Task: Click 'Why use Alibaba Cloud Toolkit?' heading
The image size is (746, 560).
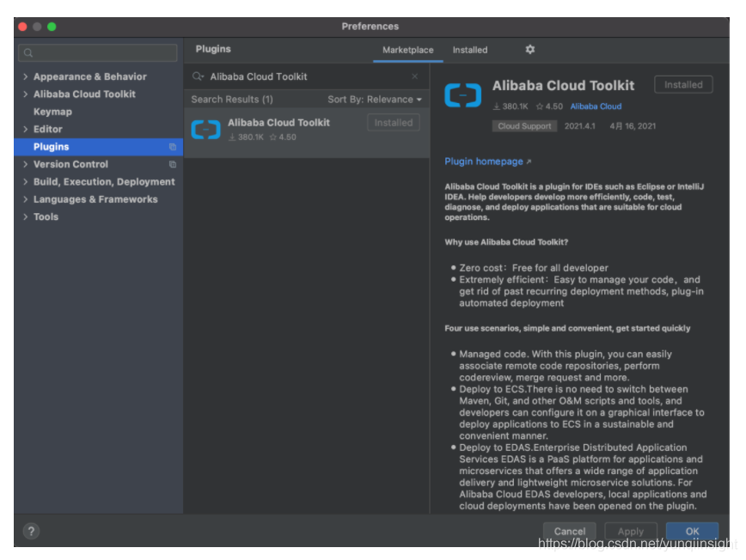Action: [506, 242]
